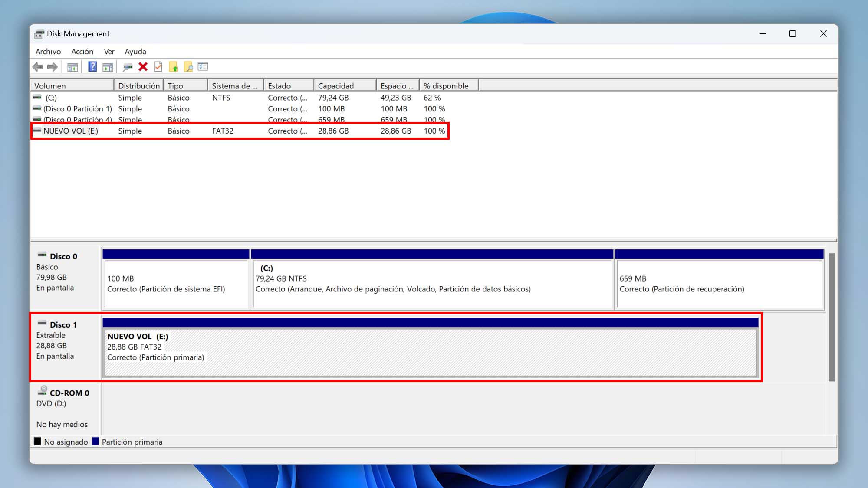Click the graphical view vertical scrollbar
Viewport: 868px width, 488px height.
[832, 318]
